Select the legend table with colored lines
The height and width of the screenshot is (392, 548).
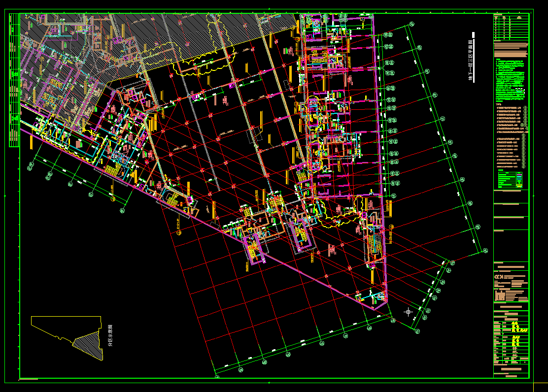(x=511, y=179)
